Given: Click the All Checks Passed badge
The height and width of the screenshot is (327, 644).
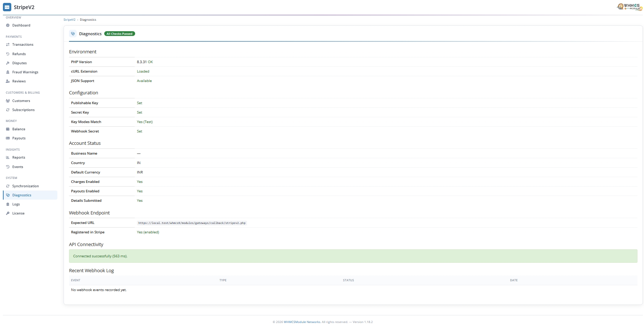Looking at the screenshot, I should tap(120, 34).
